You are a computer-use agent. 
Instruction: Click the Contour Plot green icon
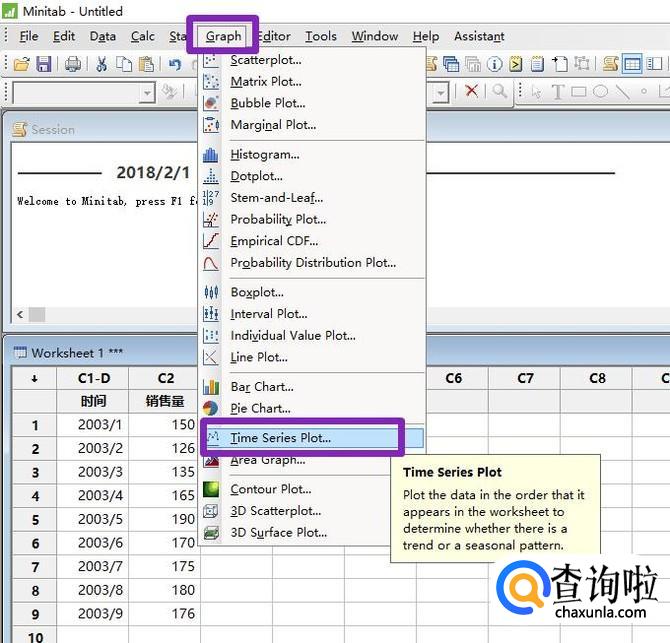click(211, 489)
